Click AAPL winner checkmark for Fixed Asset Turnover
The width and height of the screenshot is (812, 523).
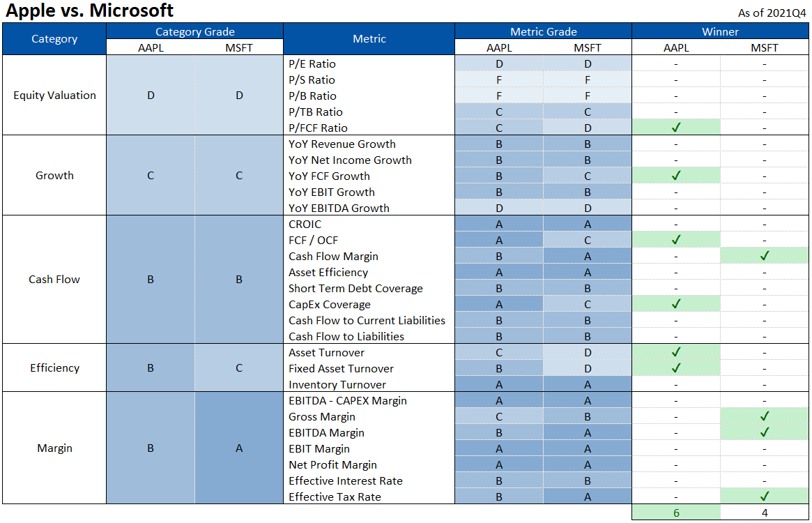[676, 368]
